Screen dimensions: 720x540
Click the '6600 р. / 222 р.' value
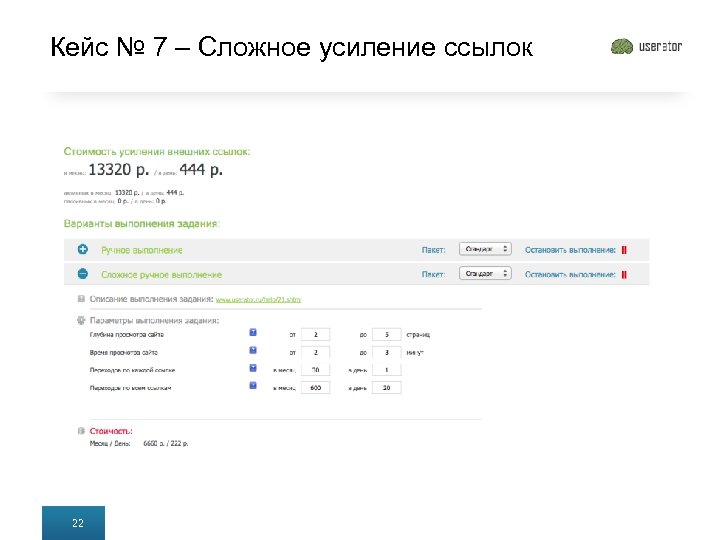166,444
